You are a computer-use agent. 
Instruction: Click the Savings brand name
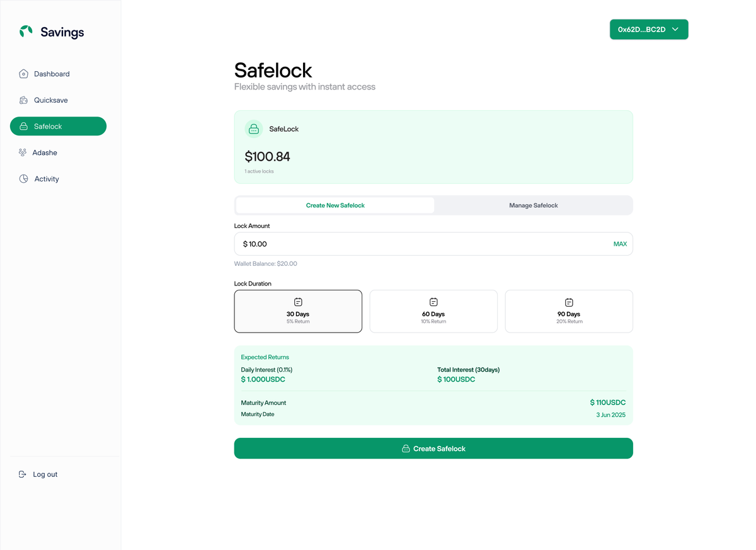(x=62, y=32)
